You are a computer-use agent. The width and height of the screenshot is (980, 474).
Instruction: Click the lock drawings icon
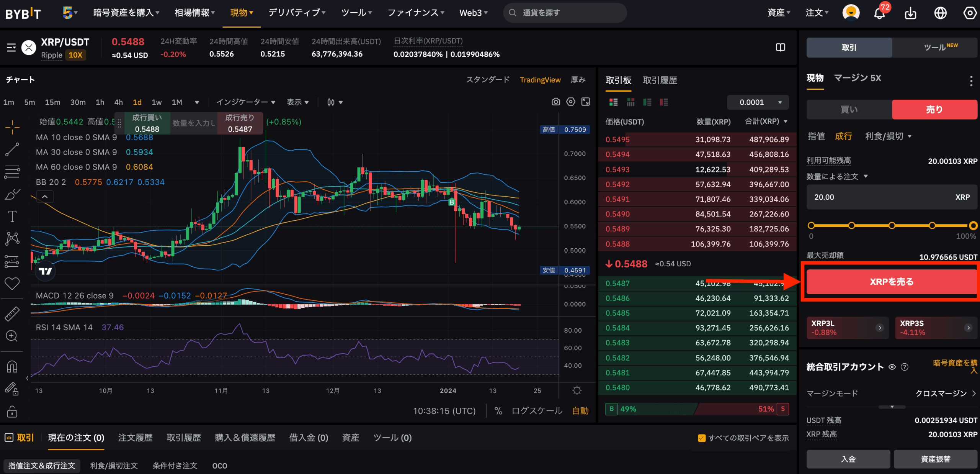pyautogui.click(x=12, y=412)
